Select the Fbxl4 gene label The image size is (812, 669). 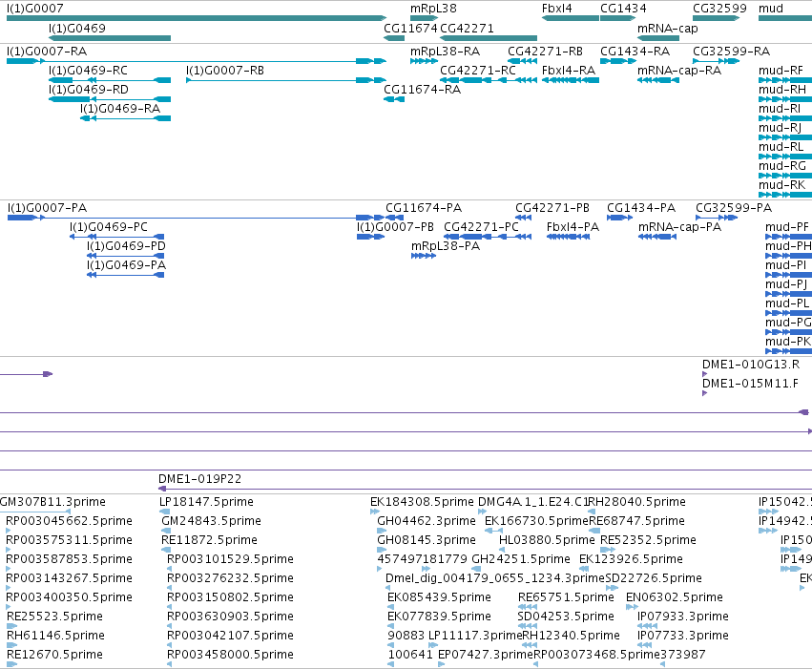coord(556,9)
